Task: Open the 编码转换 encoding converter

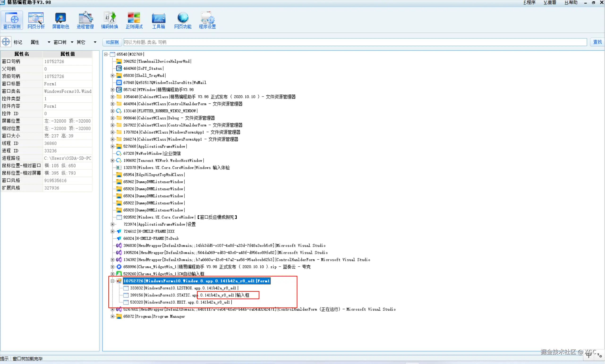Action: pos(109,20)
